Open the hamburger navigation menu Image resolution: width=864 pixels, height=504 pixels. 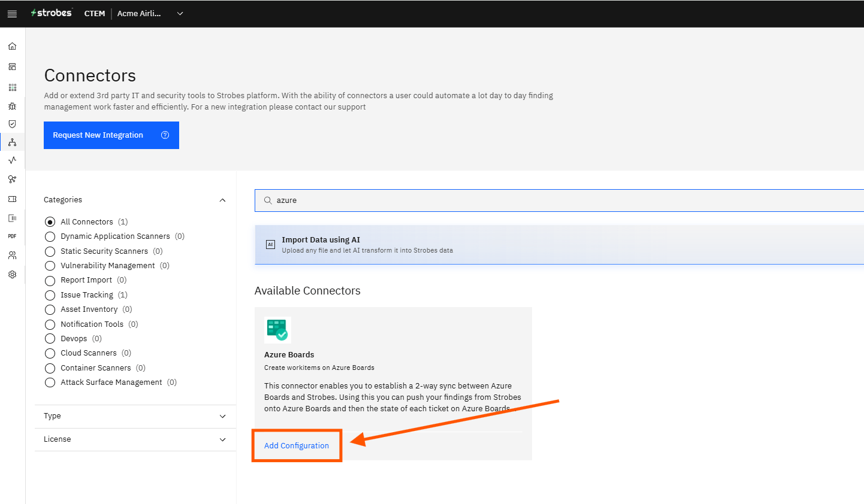12,14
